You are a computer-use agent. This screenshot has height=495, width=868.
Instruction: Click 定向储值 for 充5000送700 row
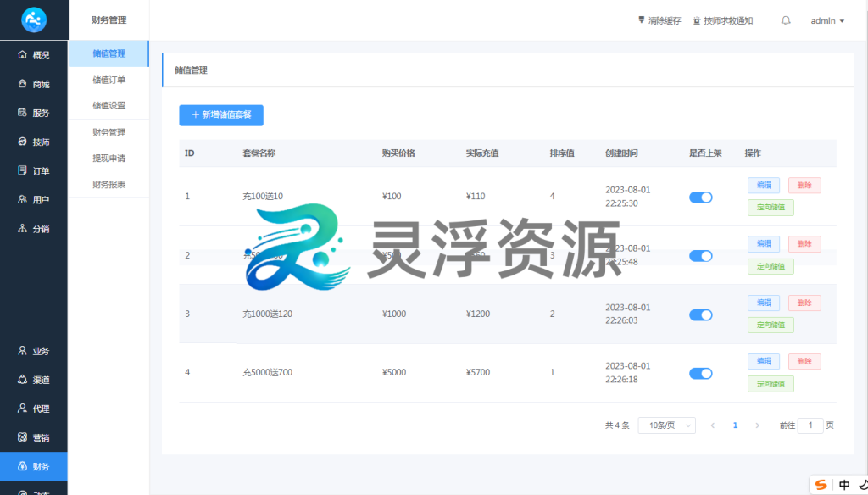(x=771, y=384)
